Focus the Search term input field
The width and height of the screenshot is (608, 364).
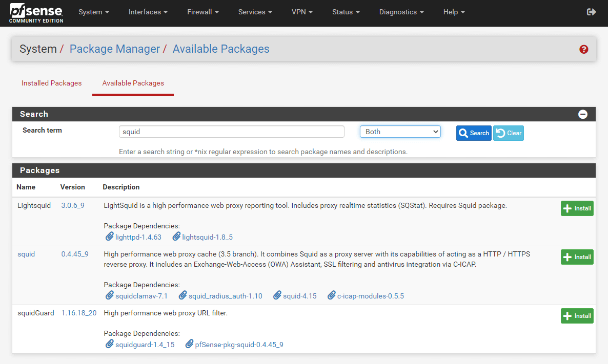pyautogui.click(x=232, y=132)
